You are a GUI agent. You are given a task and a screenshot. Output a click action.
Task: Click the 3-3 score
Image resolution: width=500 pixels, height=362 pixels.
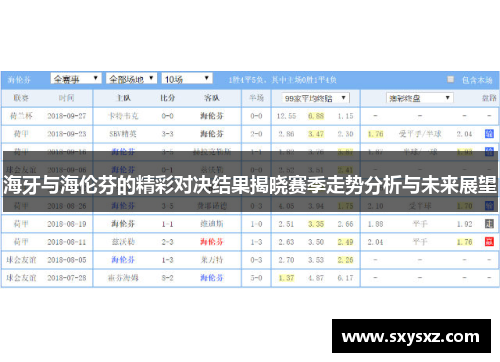pyautogui.click(x=167, y=134)
